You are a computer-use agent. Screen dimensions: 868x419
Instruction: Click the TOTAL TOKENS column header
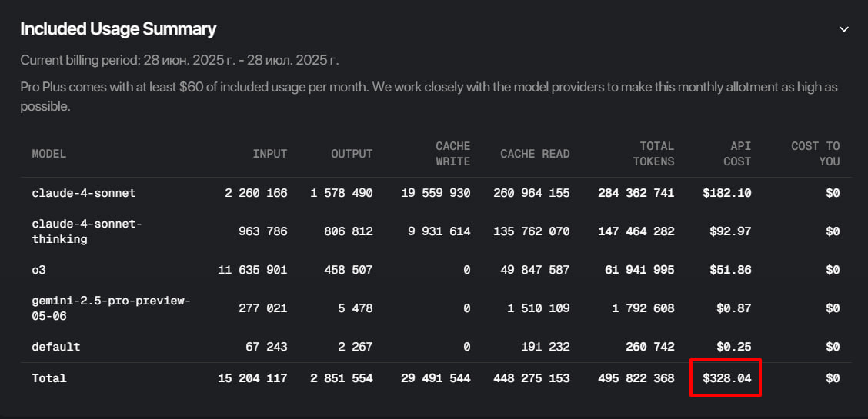pos(654,154)
